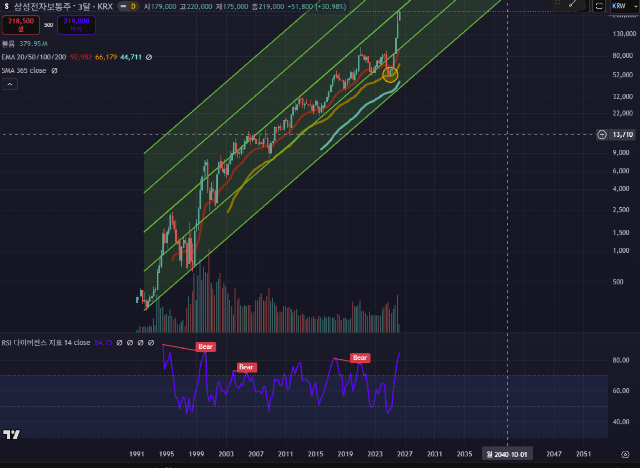Click the 9,000 price scale label
Viewport: 640px width, 468px height.
click(621, 153)
